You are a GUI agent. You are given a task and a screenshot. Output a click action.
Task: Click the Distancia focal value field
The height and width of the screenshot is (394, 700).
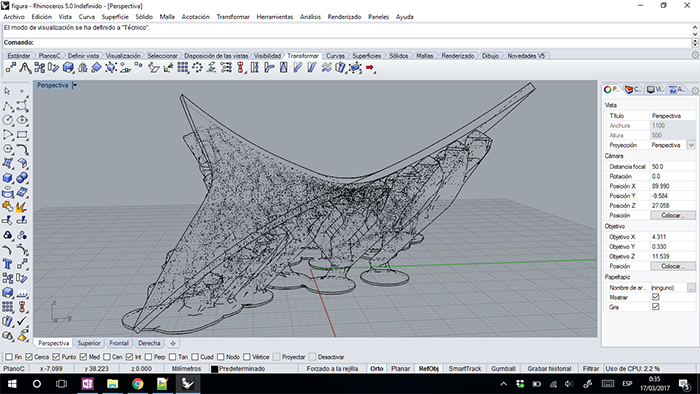673,166
